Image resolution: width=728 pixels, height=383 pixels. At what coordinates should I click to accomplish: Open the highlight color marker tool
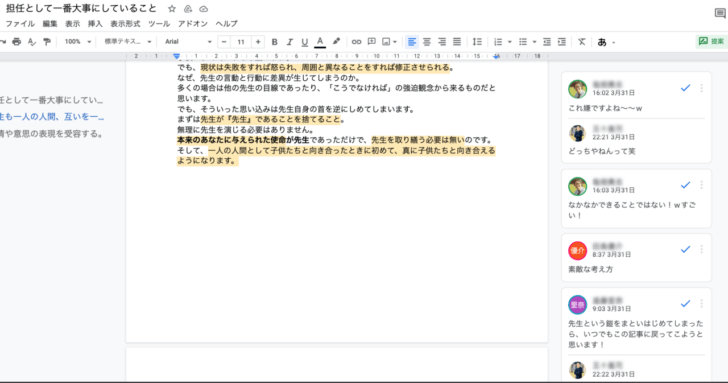(336, 42)
